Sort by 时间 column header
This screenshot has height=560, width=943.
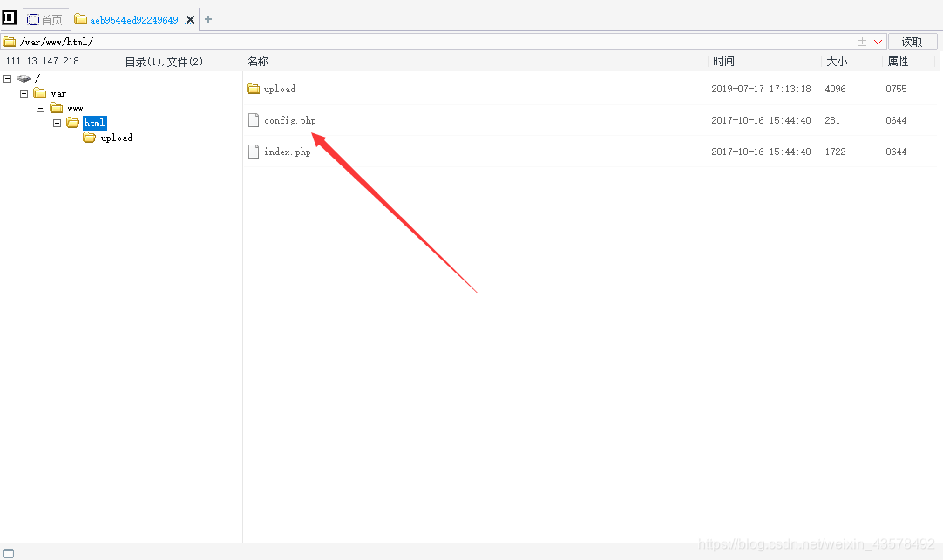point(723,61)
